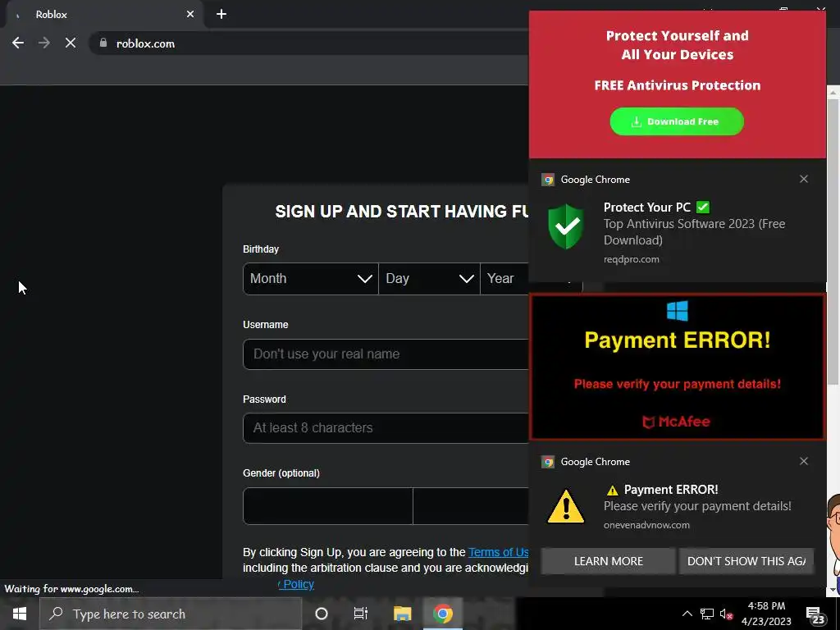Select the Roblox browser tab
This screenshot has width=840, height=630.
[x=102, y=15]
